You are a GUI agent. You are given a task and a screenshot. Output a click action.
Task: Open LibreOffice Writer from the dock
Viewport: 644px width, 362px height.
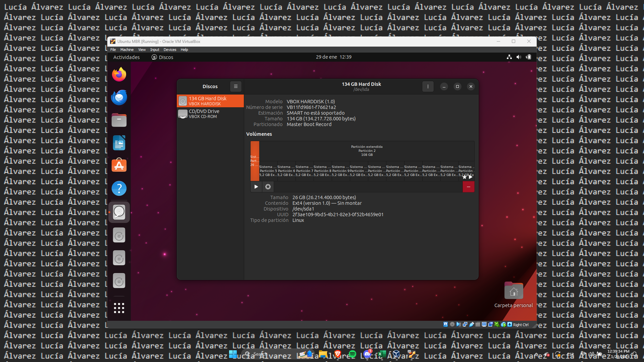119,143
